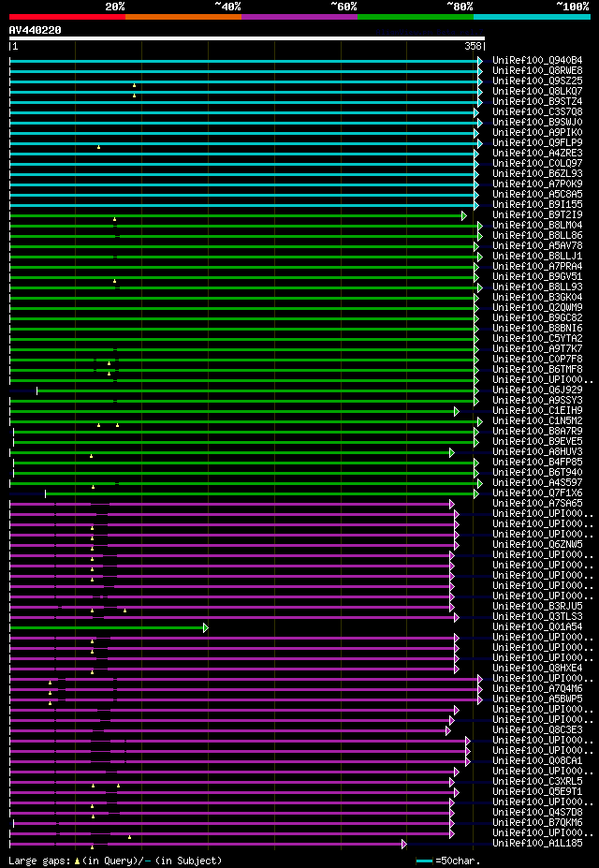Click the purple arrowhead ending the A7SA65 alignment

click(452, 505)
